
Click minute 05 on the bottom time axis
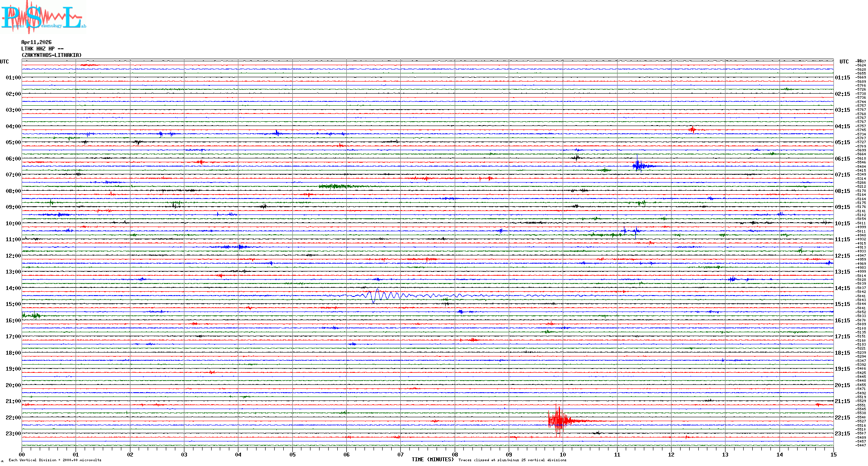pos(292,454)
